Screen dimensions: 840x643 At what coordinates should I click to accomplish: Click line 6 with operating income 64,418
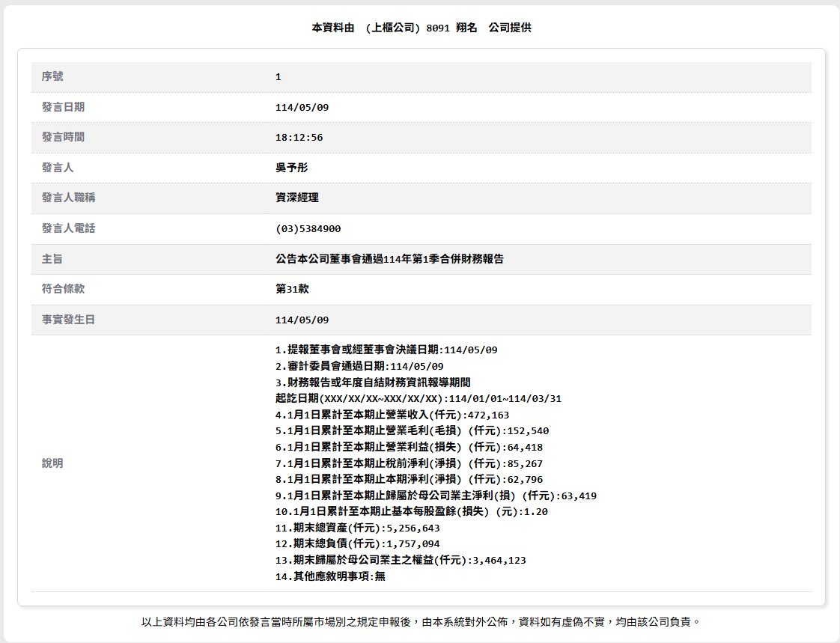(409, 447)
